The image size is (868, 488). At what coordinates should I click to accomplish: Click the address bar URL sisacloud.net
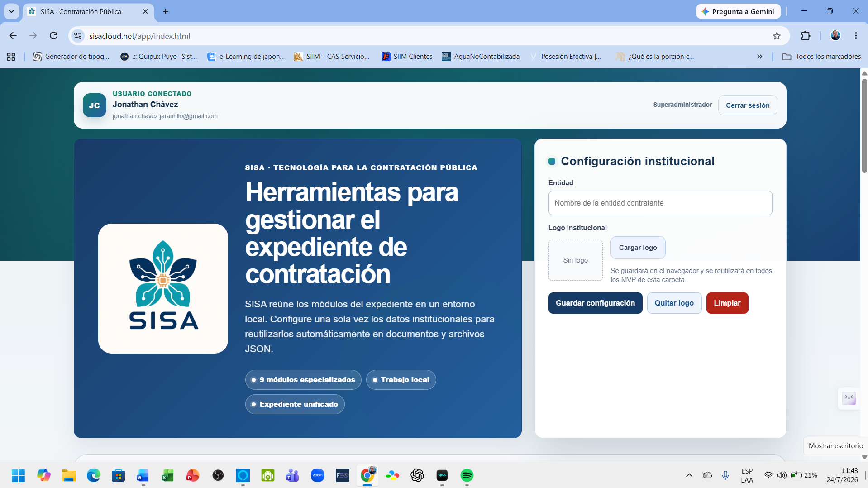pyautogui.click(x=139, y=36)
